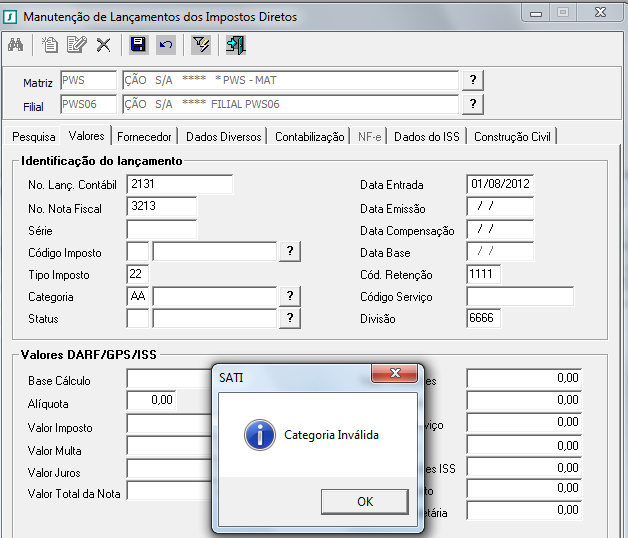
Task: Open the Status lookup button
Action: [290, 318]
